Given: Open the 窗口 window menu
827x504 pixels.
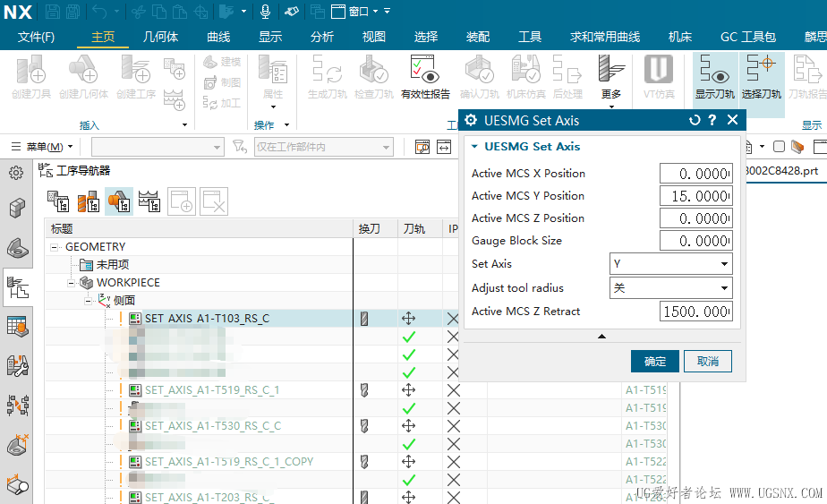Looking at the screenshot, I should [362, 11].
